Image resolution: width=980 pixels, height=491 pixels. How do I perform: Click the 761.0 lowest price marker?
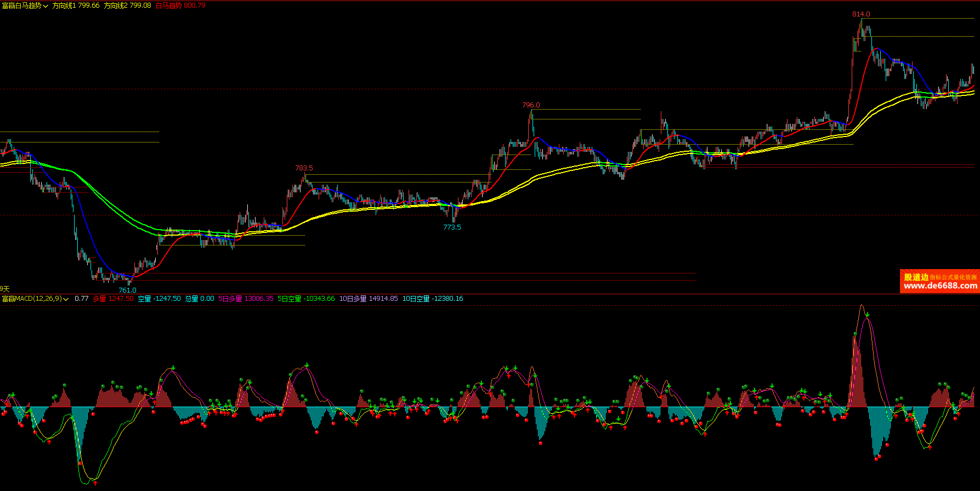click(127, 290)
